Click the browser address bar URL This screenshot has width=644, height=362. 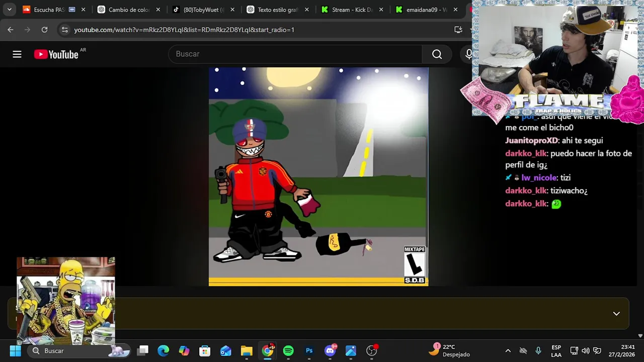coord(184,30)
